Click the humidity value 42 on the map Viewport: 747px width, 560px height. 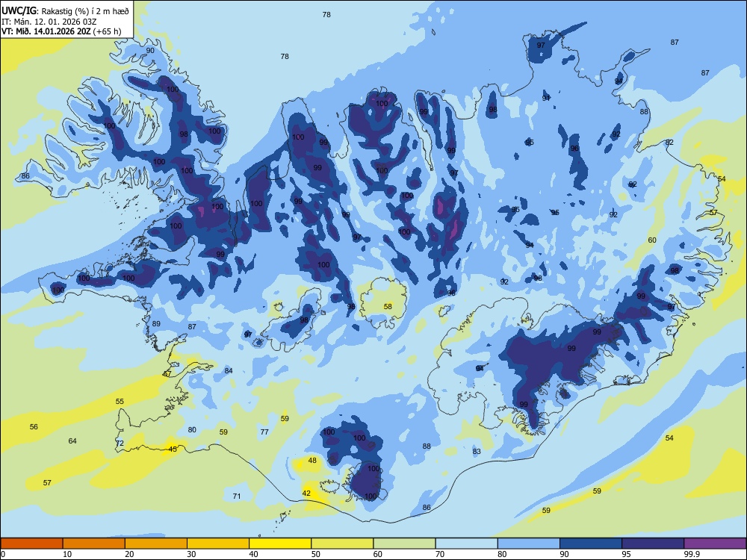tap(306, 494)
